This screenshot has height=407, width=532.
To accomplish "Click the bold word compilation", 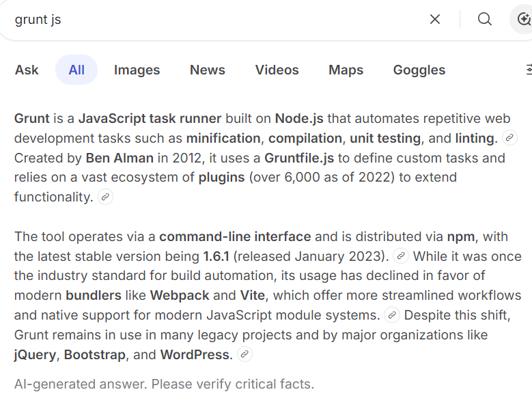I will point(305,139).
